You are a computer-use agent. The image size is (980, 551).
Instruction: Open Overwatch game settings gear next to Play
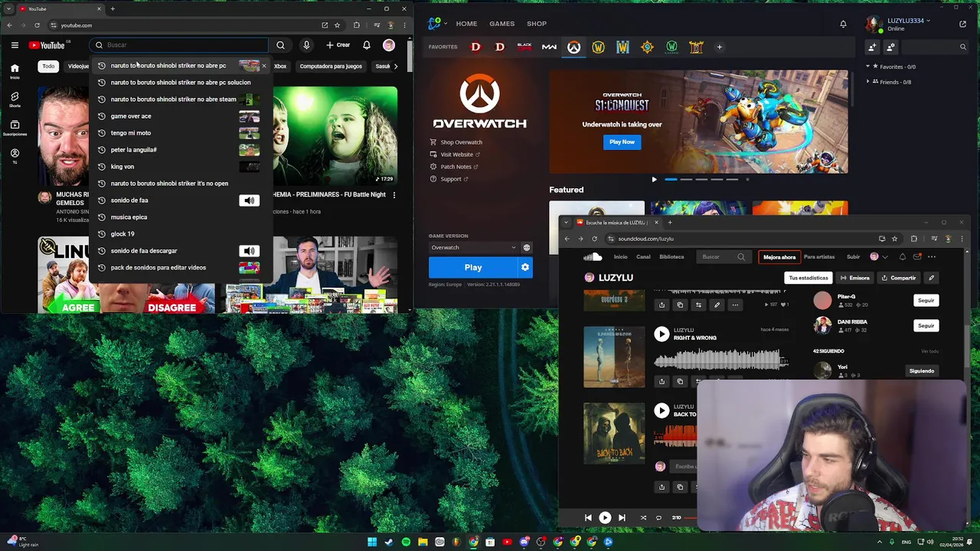click(x=525, y=267)
